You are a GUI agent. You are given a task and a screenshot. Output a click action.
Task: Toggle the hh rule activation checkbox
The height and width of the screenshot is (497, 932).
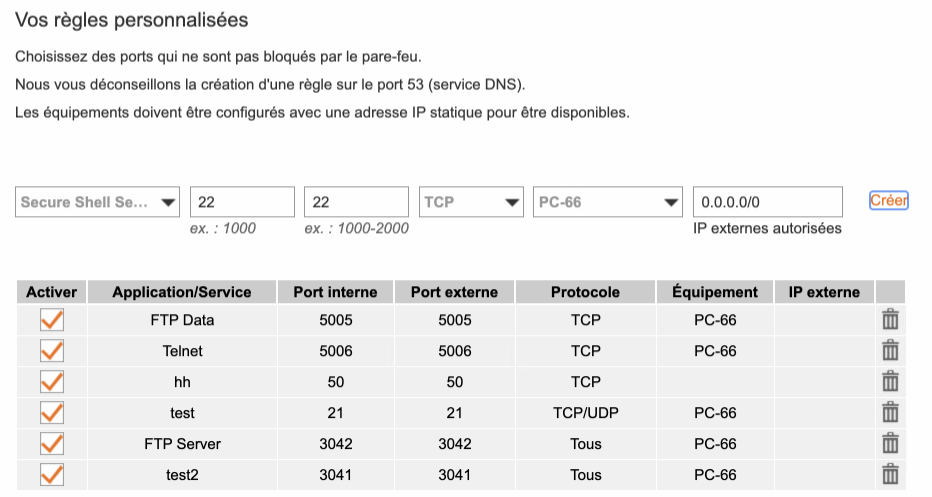51,382
